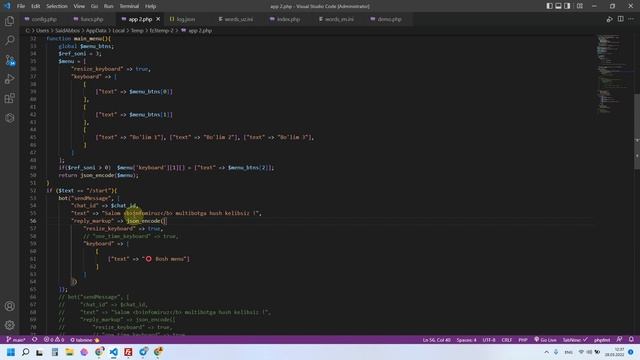Open the Accounts menu icon
The width and height of the screenshot is (640, 360).
pyautogui.click(x=9, y=306)
